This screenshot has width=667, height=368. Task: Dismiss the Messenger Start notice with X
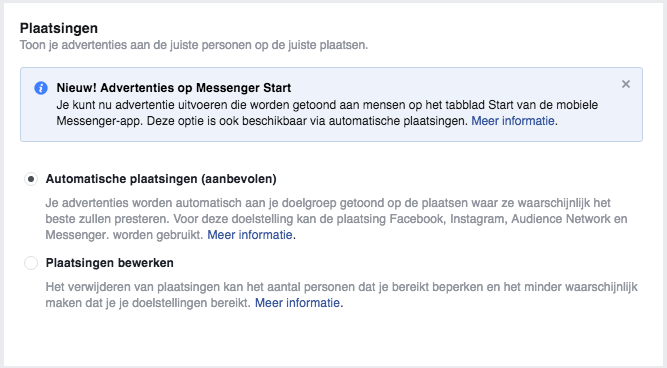point(626,84)
